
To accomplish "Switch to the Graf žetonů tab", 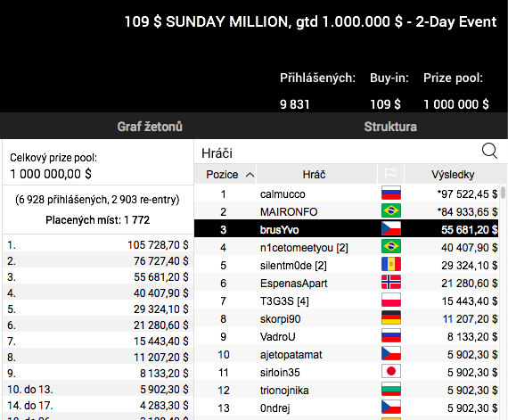I will pyautogui.click(x=150, y=127).
